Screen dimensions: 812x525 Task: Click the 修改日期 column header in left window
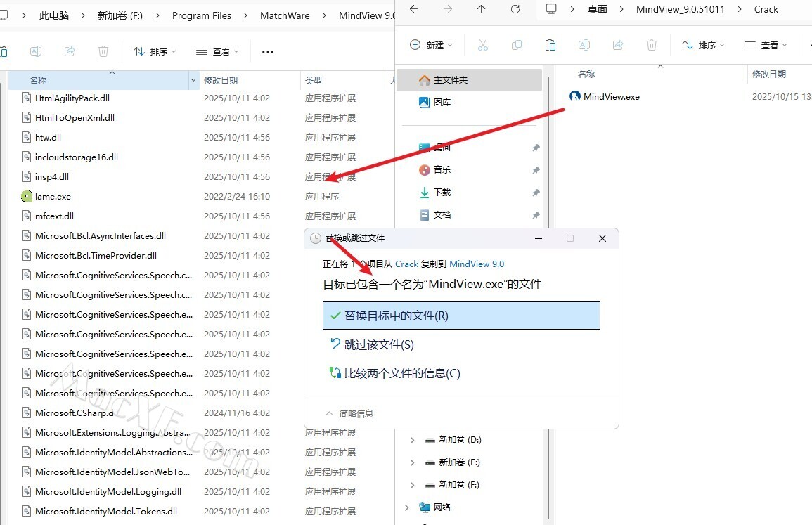tap(221, 81)
